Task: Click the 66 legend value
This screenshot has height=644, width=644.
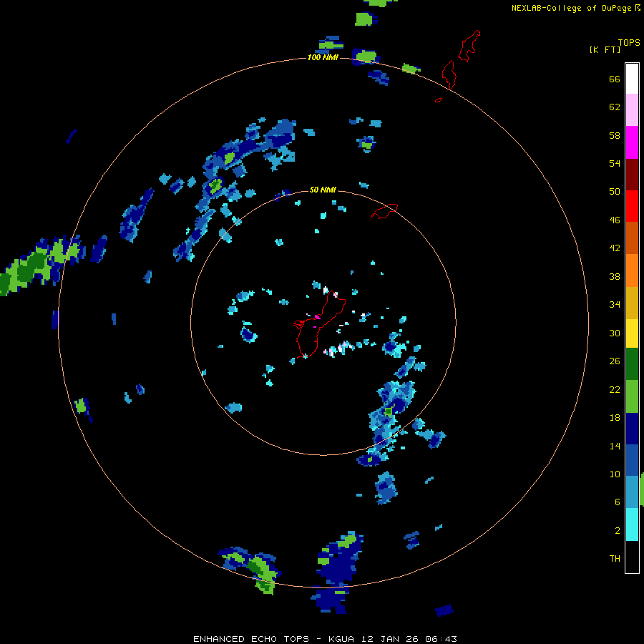Action: 615,79
